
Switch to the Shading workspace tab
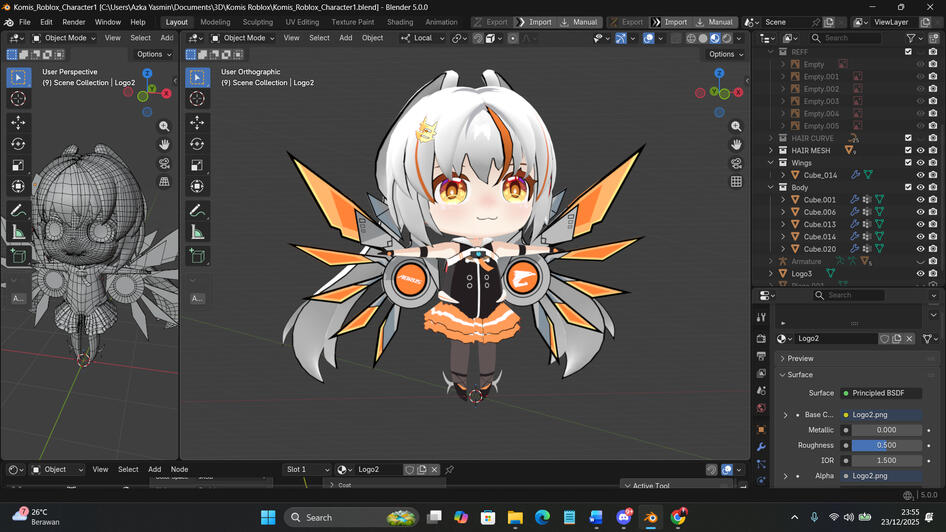click(x=400, y=22)
